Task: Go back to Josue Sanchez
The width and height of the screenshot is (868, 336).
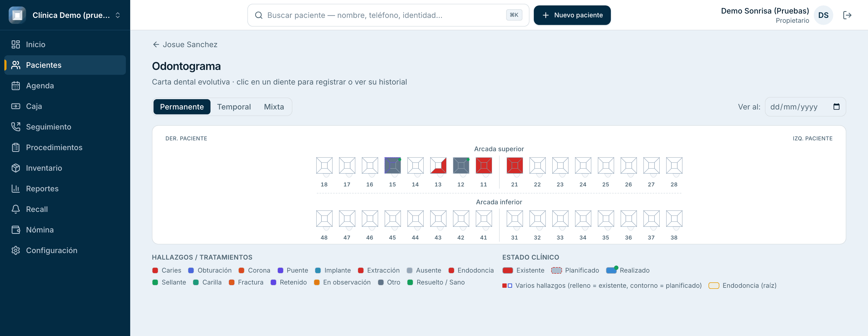Action: pos(185,44)
